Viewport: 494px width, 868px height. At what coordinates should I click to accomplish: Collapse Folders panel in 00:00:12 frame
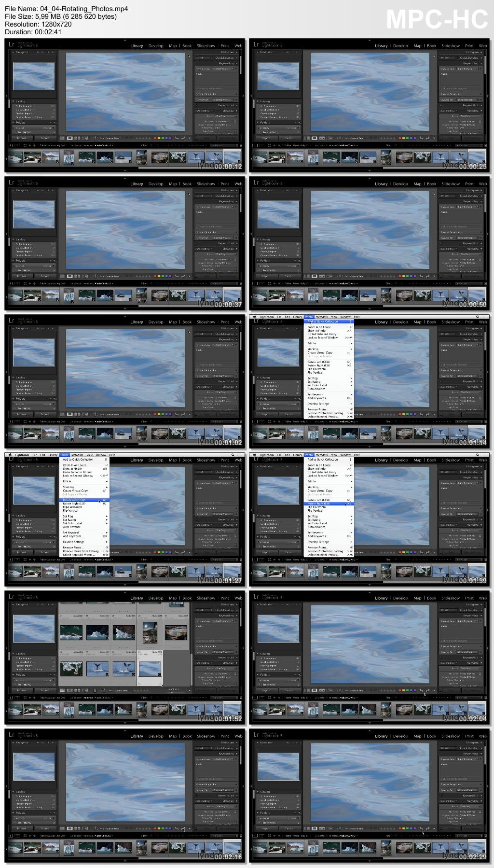pyautogui.click(x=14, y=122)
